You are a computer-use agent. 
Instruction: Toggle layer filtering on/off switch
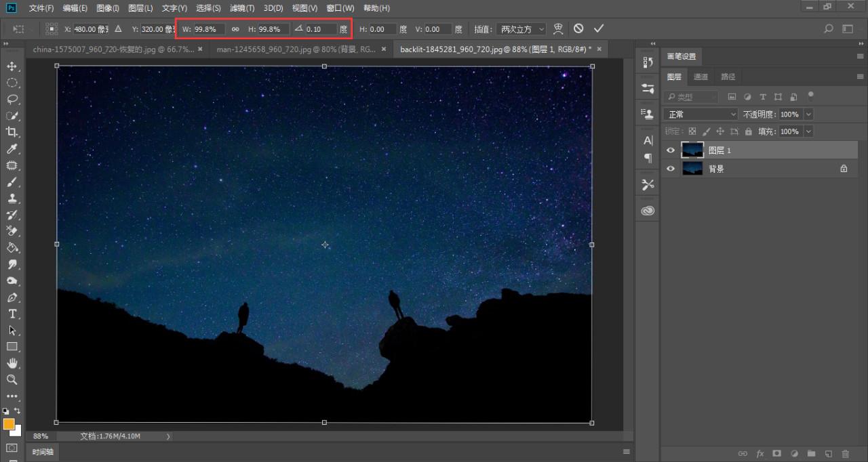[810, 96]
